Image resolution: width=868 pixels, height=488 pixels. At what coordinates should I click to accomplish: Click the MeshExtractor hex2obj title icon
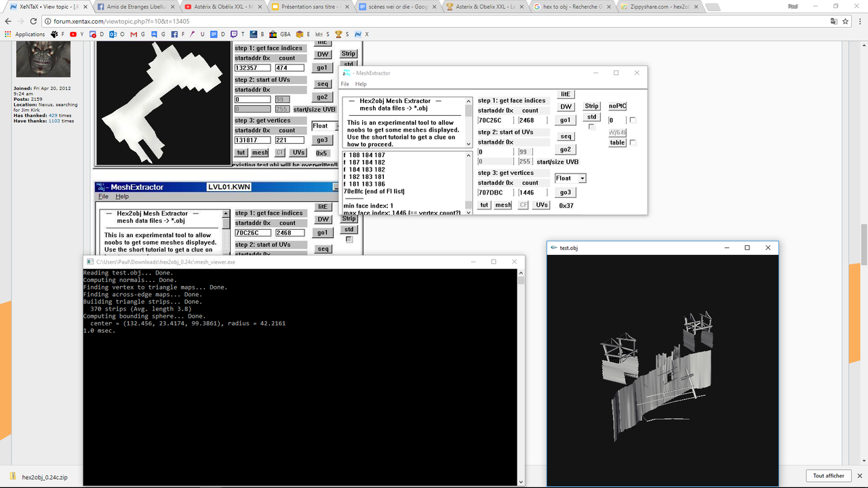pyautogui.click(x=347, y=73)
